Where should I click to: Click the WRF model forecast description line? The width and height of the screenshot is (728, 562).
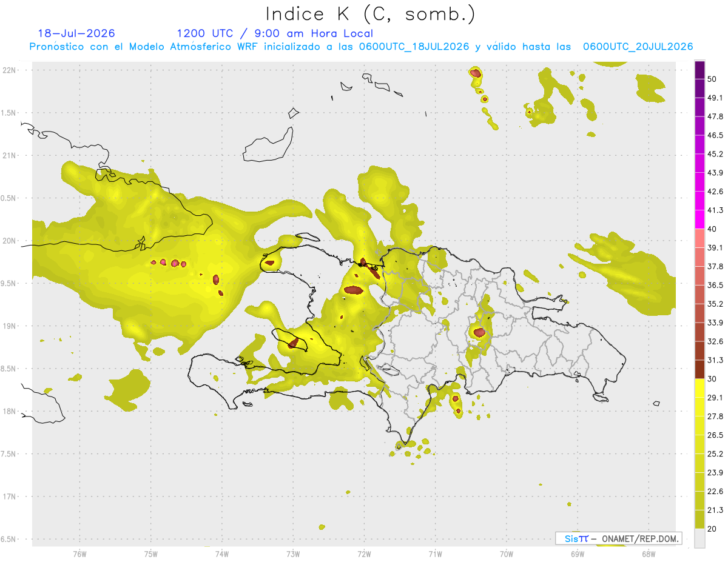pyautogui.click(x=361, y=46)
